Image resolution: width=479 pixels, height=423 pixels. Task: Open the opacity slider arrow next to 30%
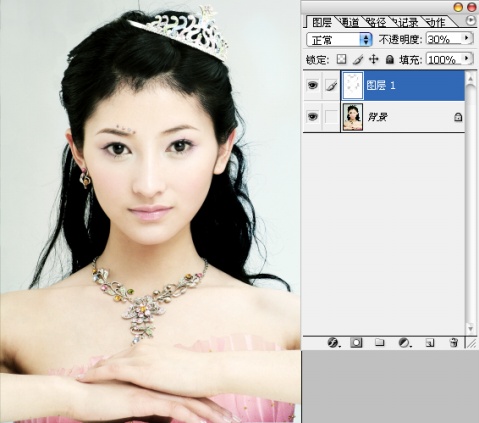click(x=467, y=38)
